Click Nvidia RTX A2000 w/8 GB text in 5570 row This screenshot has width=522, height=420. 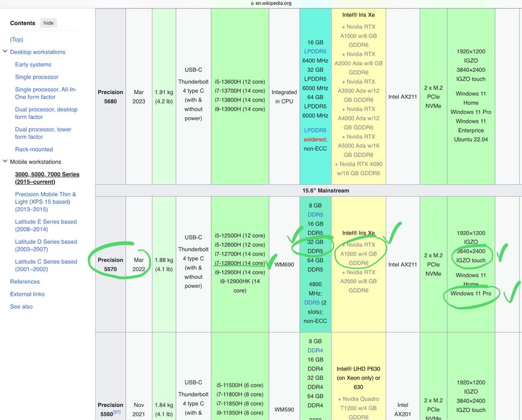(x=359, y=281)
